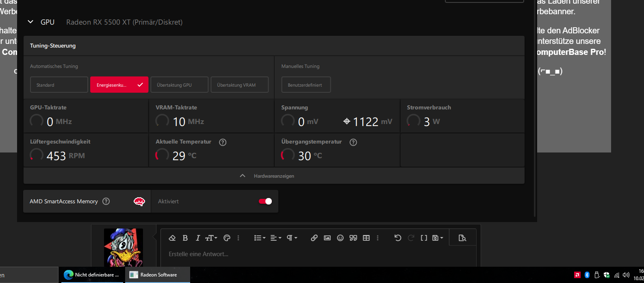Select the Energiesenku... tuning preset

pos(119,85)
